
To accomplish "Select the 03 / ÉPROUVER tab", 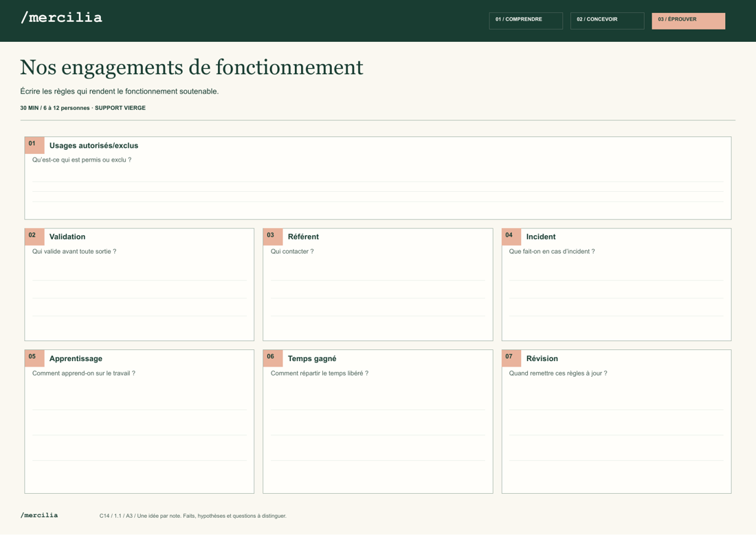I will click(x=688, y=21).
